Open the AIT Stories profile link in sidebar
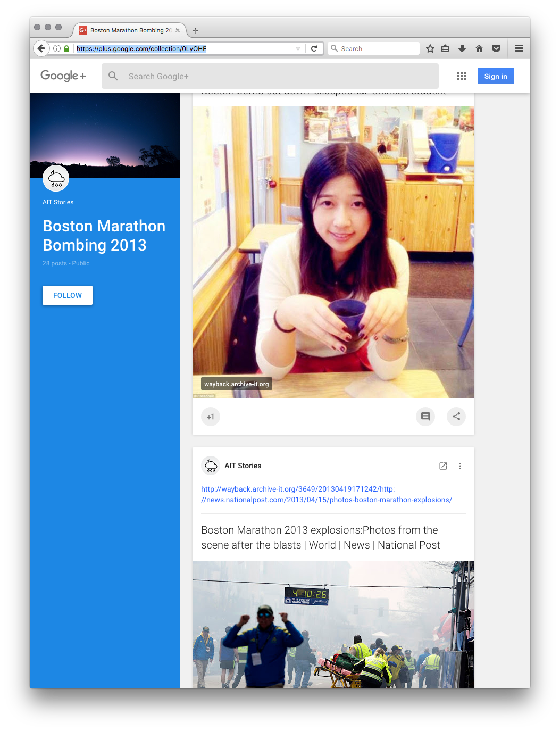This screenshot has height=731, width=560. point(58,202)
